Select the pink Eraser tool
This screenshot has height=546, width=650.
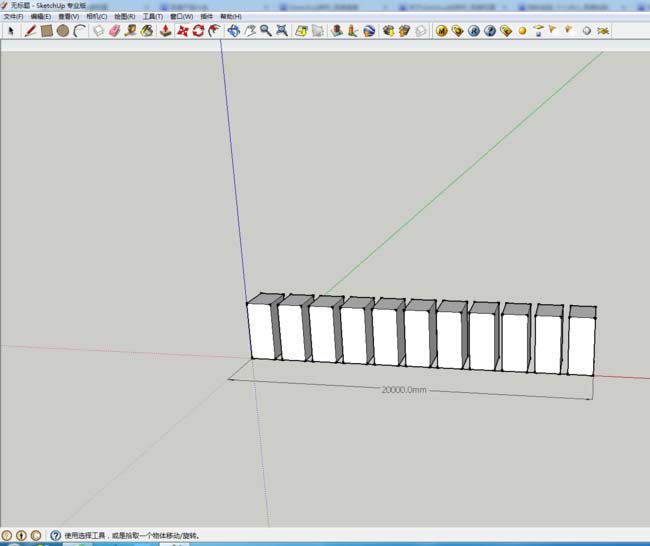point(114,31)
